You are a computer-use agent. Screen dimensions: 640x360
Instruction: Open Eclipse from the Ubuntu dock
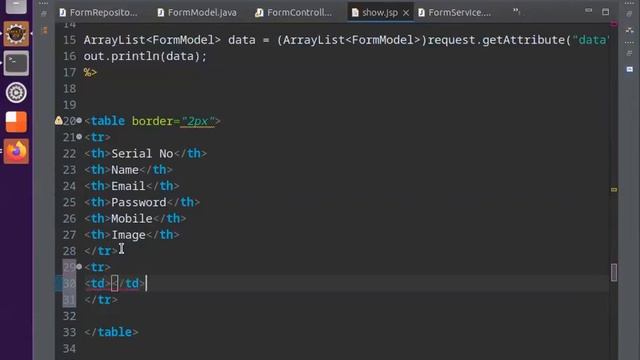[x=16, y=34]
